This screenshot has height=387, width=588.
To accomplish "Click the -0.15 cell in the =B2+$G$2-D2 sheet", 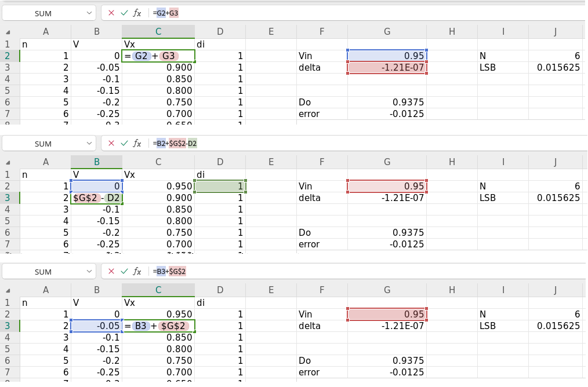I will [x=96, y=221].
